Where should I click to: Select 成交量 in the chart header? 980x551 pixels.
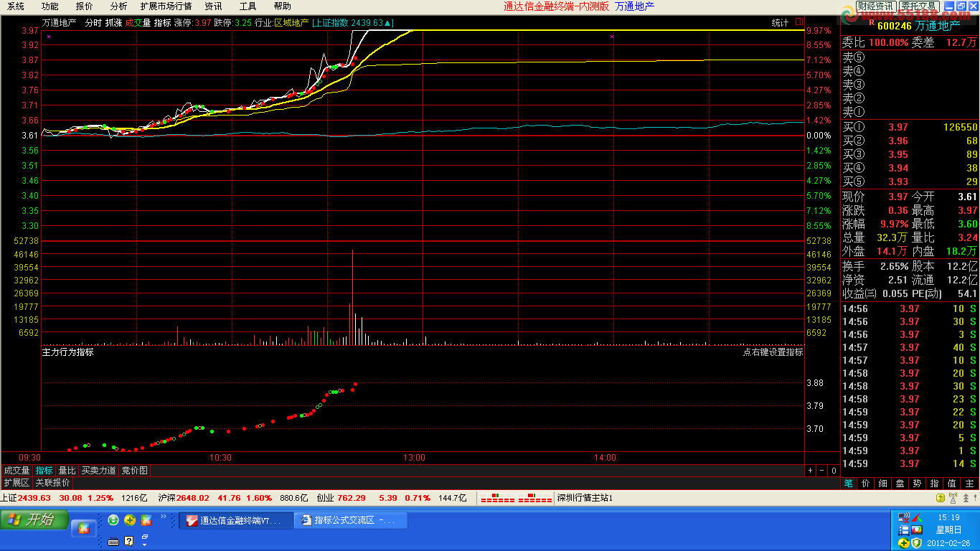pyautogui.click(x=138, y=23)
